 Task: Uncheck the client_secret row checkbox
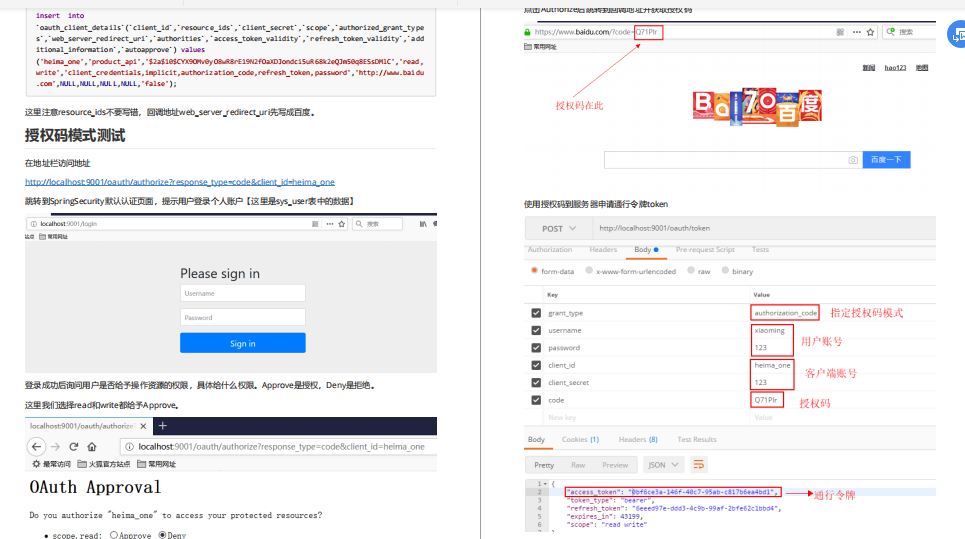coord(536,383)
